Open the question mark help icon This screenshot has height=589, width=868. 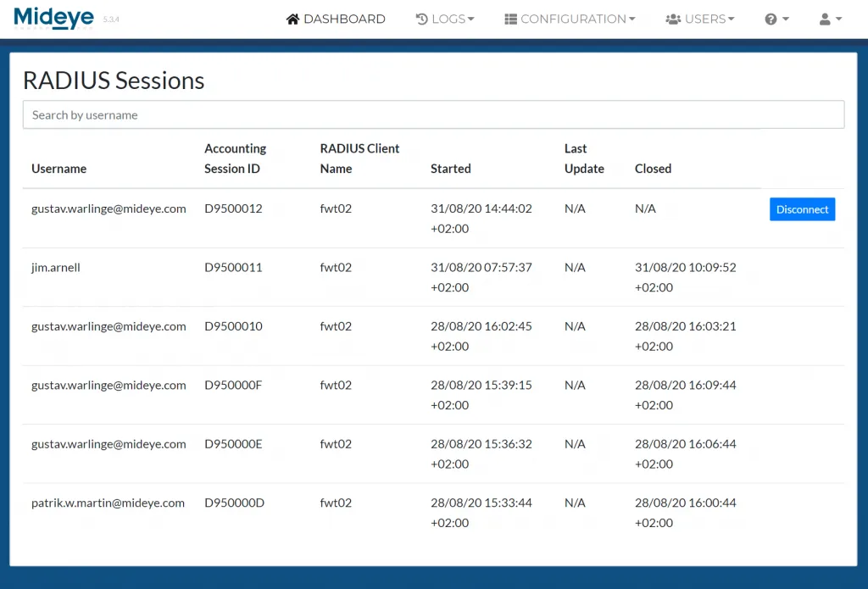tap(772, 18)
